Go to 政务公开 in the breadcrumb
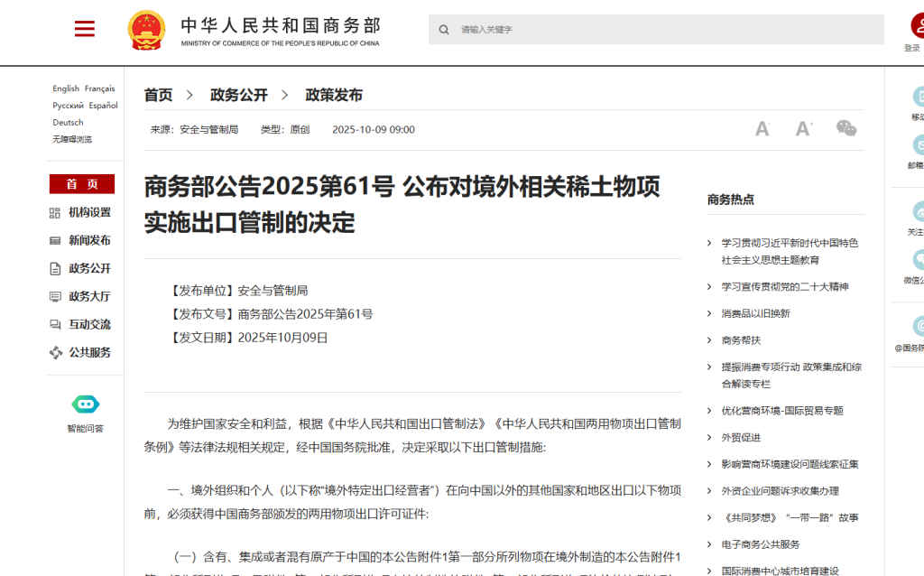 [x=239, y=95]
